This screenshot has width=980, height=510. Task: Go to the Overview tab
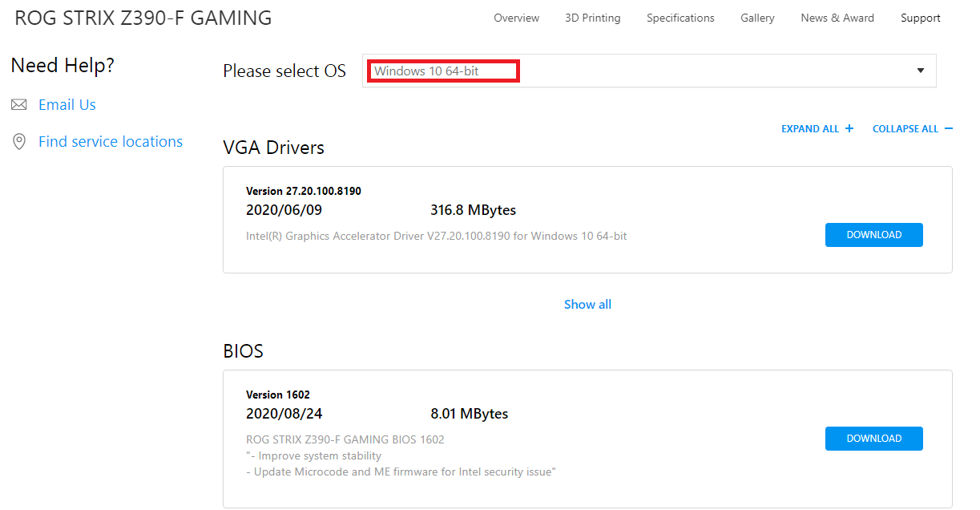click(x=516, y=18)
